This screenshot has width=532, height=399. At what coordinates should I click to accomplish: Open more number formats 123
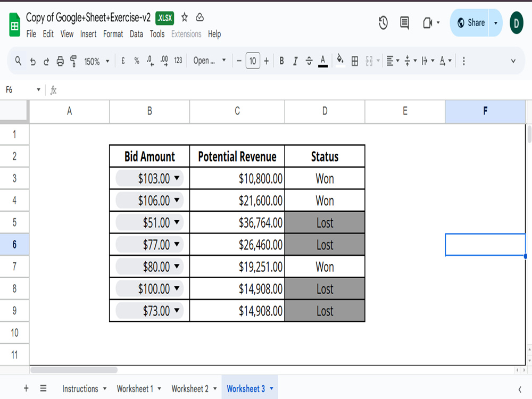pyautogui.click(x=178, y=61)
